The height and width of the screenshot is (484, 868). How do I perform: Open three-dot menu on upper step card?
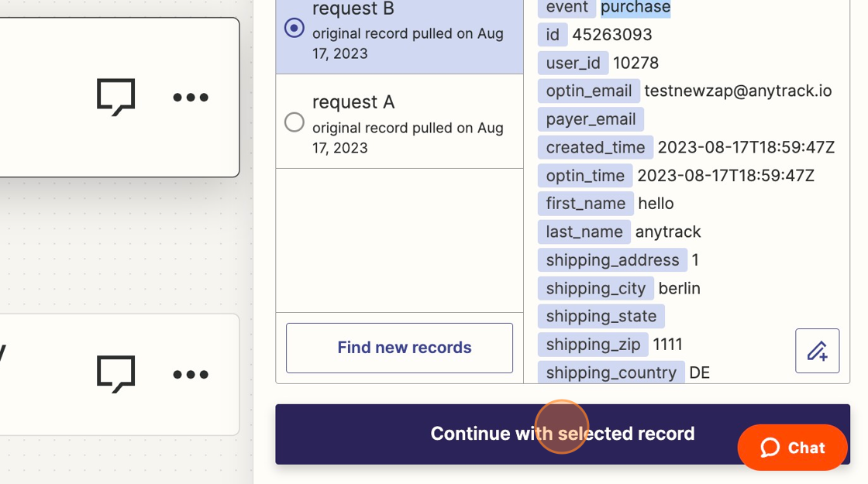[x=191, y=98]
